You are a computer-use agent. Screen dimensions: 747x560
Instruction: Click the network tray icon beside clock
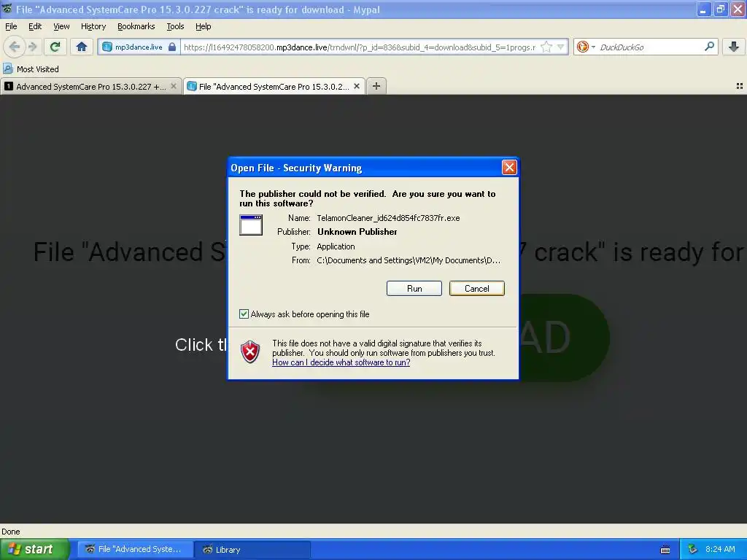tap(693, 550)
